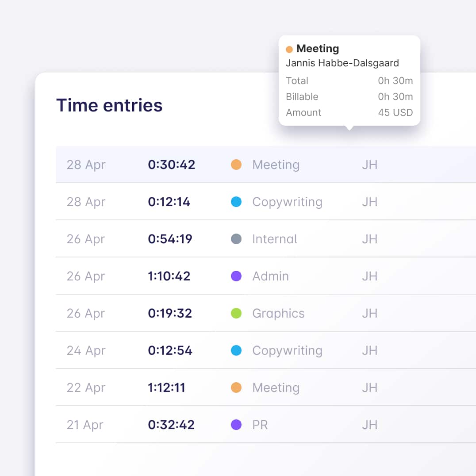The height and width of the screenshot is (476, 476).
Task: Select the 24 Apr date cell
Action: (x=86, y=350)
